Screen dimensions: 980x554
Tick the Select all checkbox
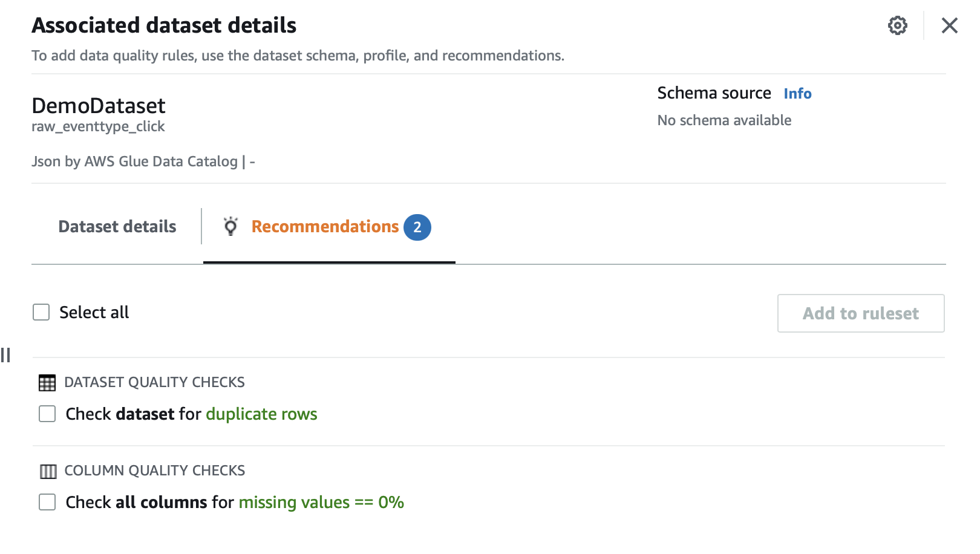click(x=41, y=312)
